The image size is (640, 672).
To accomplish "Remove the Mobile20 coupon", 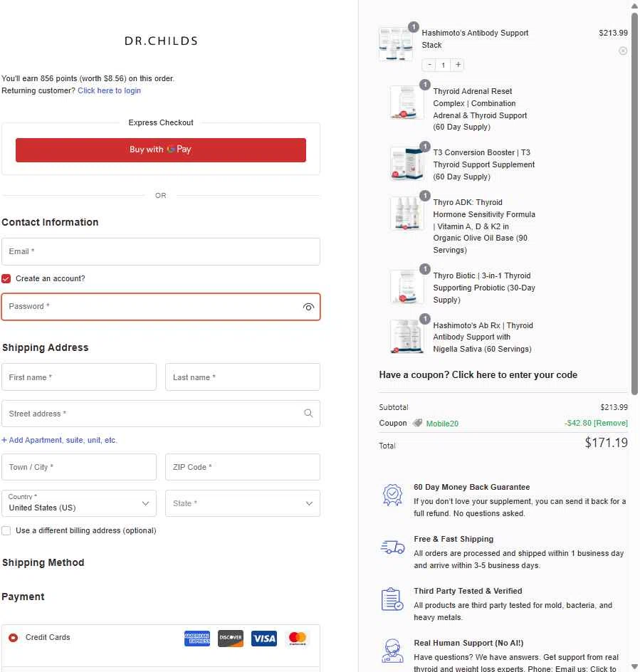I will coord(610,423).
